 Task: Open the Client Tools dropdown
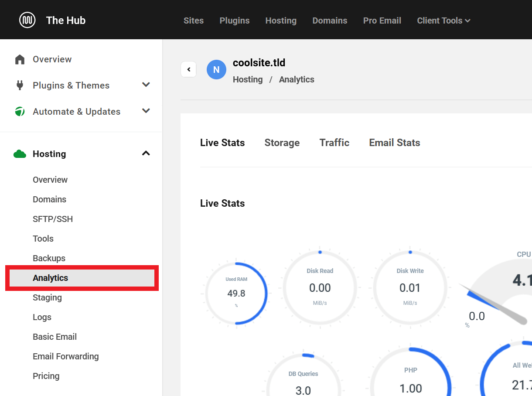443,20
